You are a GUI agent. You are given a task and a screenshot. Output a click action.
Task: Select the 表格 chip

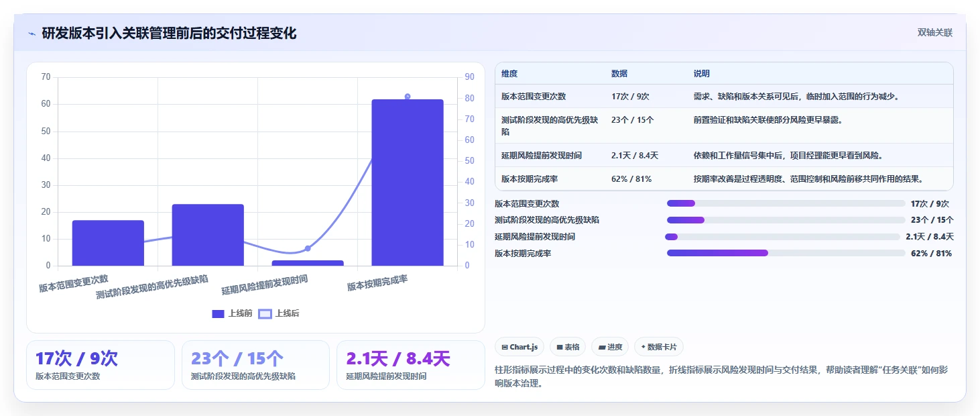pyautogui.click(x=567, y=347)
